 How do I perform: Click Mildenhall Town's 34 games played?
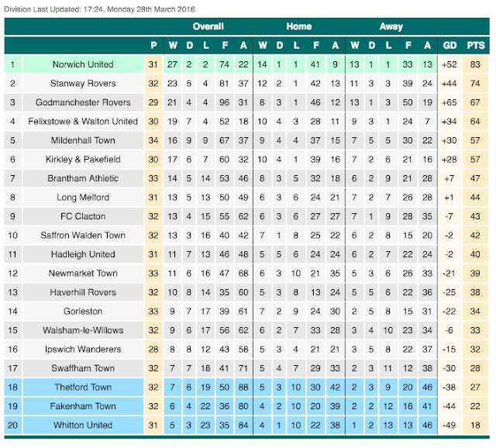coord(153,140)
